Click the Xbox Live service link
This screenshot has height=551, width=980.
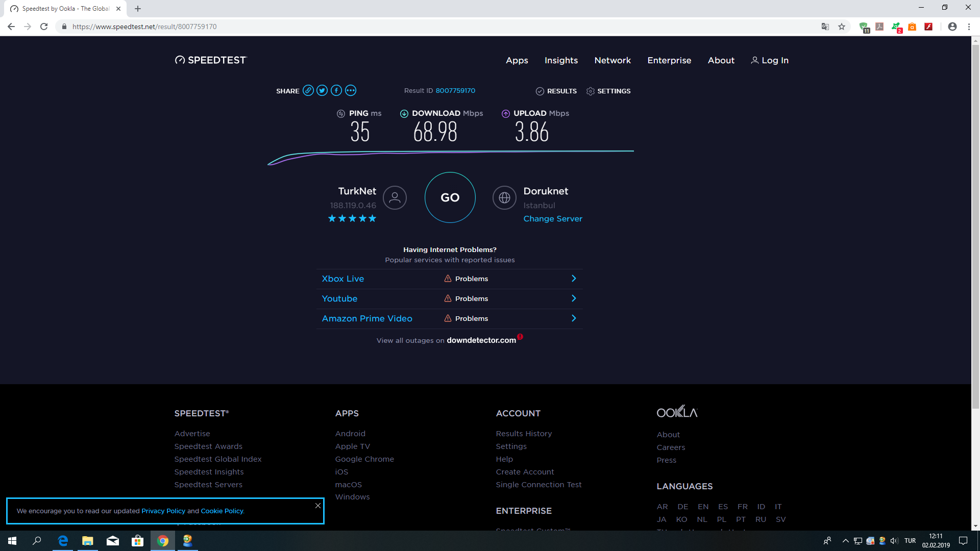(343, 279)
